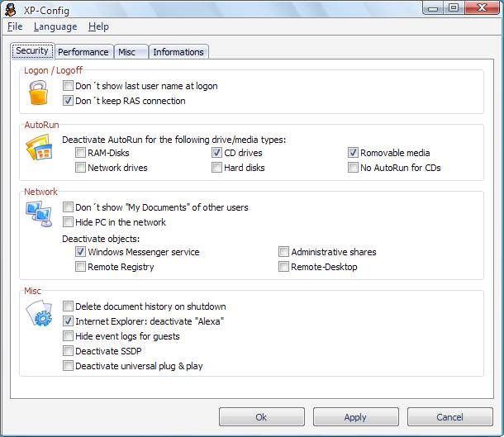Disable AutoRun for CD drives checkbox
Image resolution: width=504 pixels, height=437 pixels.
tap(217, 153)
